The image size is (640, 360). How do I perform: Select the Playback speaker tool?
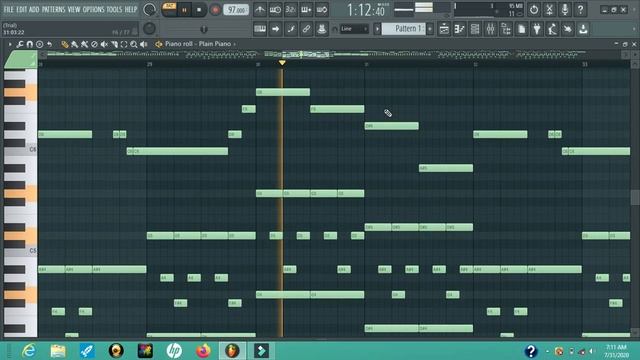point(144,44)
